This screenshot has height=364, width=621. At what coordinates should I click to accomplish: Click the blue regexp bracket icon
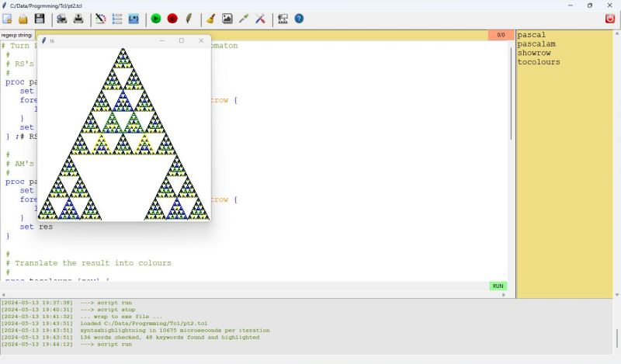point(134,19)
